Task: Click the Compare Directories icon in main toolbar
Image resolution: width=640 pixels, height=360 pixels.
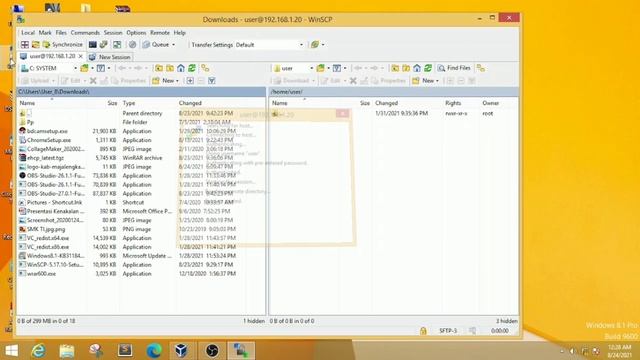Action: coord(36,44)
